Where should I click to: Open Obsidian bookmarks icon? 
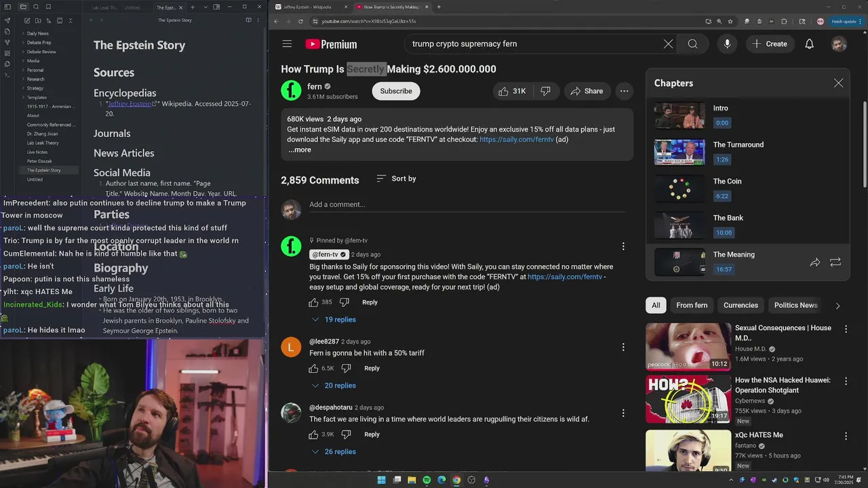coord(48,7)
